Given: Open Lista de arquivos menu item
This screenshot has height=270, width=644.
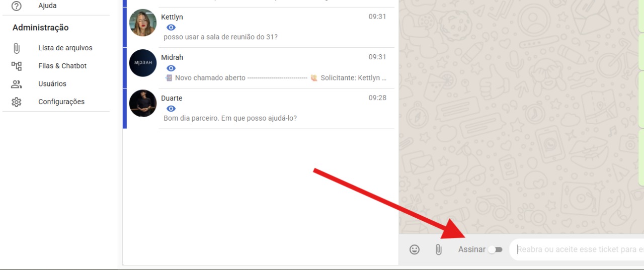Looking at the screenshot, I should (x=65, y=48).
